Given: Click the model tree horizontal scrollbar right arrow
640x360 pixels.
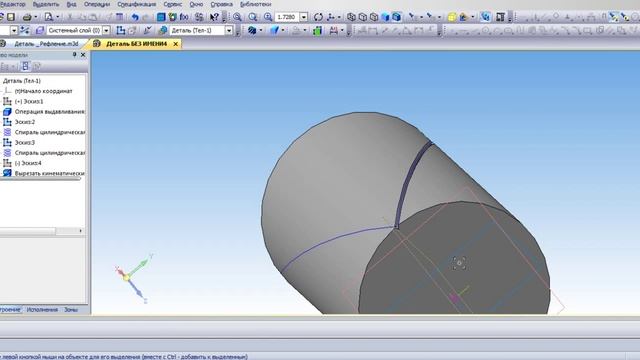Looking at the screenshot, I should (x=80, y=231).
